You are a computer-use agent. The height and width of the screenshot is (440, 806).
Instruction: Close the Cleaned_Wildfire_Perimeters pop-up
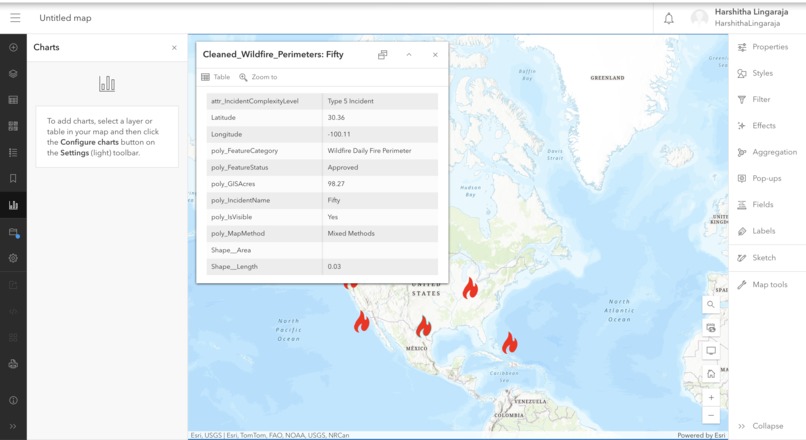pyautogui.click(x=435, y=54)
